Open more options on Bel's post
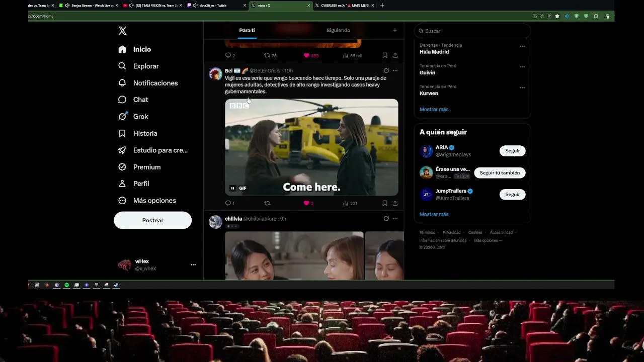Image resolution: width=644 pixels, height=362 pixels. [395, 70]
